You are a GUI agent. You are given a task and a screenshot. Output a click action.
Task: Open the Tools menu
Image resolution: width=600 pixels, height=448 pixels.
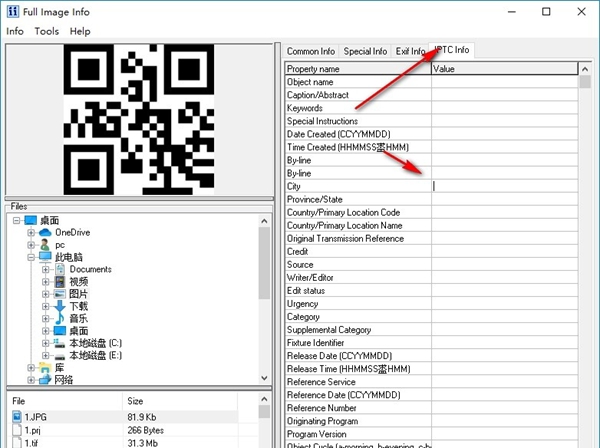47,31
